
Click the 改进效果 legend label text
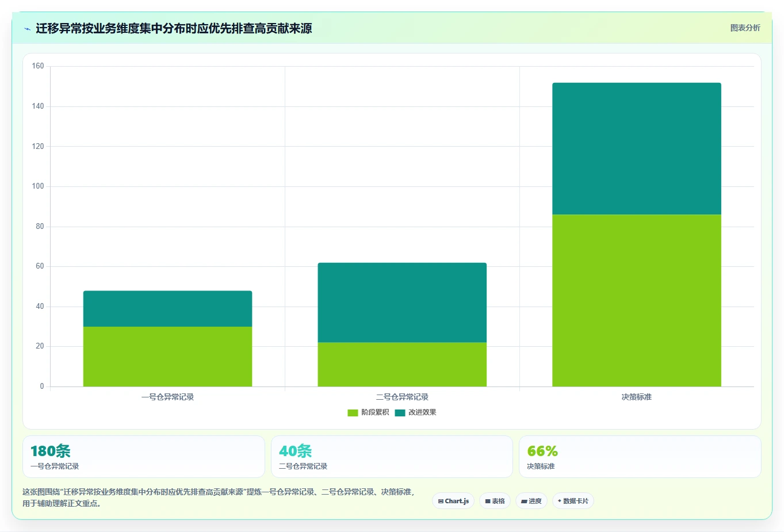(x=422, y=412)
